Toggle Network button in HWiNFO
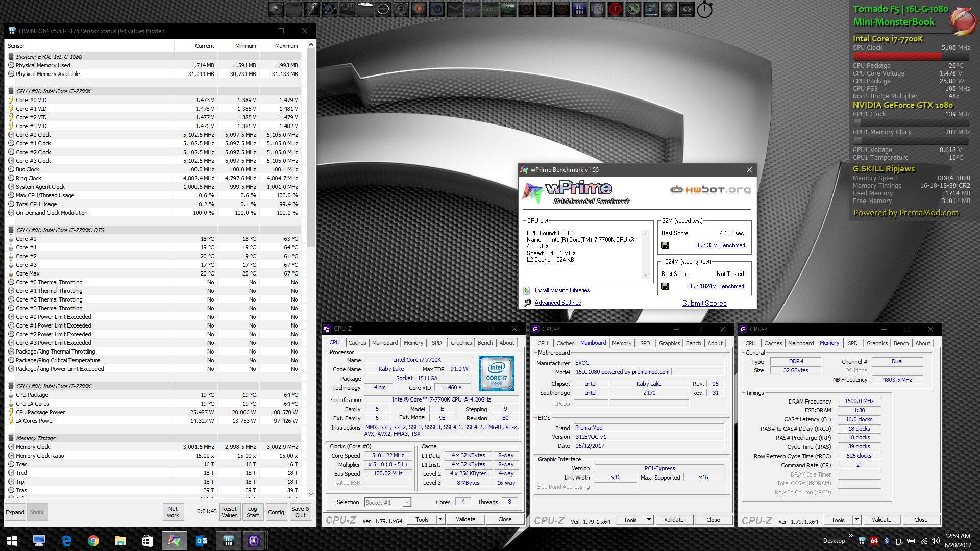Screen dimensions: 980x551 173,512
